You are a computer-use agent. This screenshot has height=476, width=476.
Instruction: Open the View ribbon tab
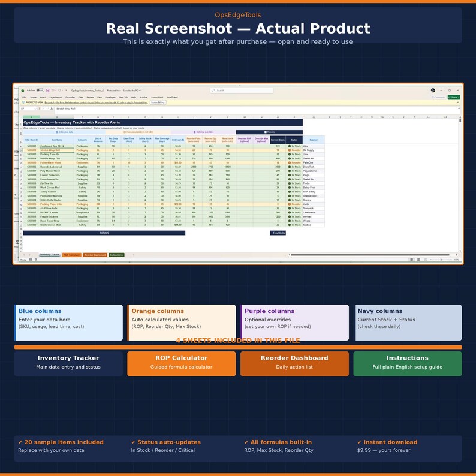click(100, 97)
